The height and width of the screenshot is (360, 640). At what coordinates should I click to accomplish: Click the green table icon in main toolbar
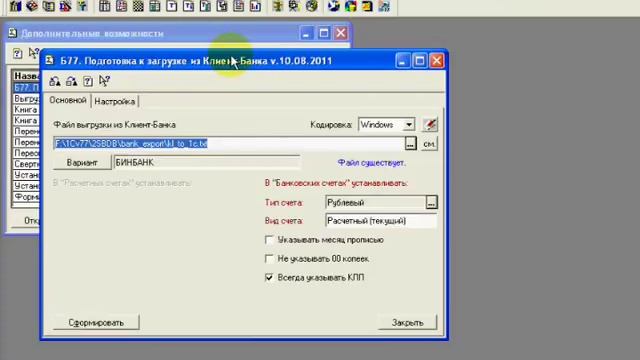[x=155, y=6]
